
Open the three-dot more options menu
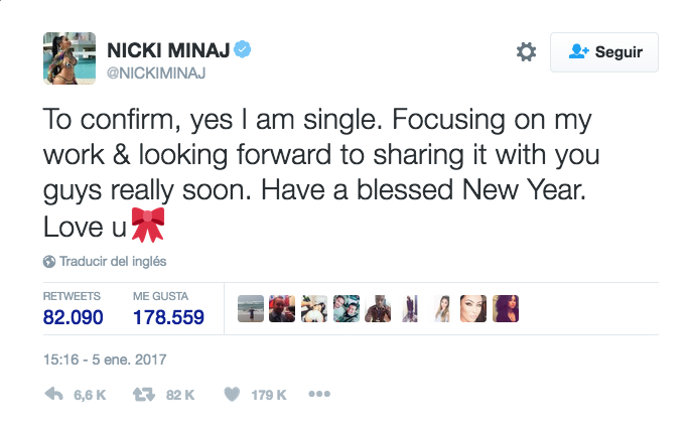coord(319,394)
